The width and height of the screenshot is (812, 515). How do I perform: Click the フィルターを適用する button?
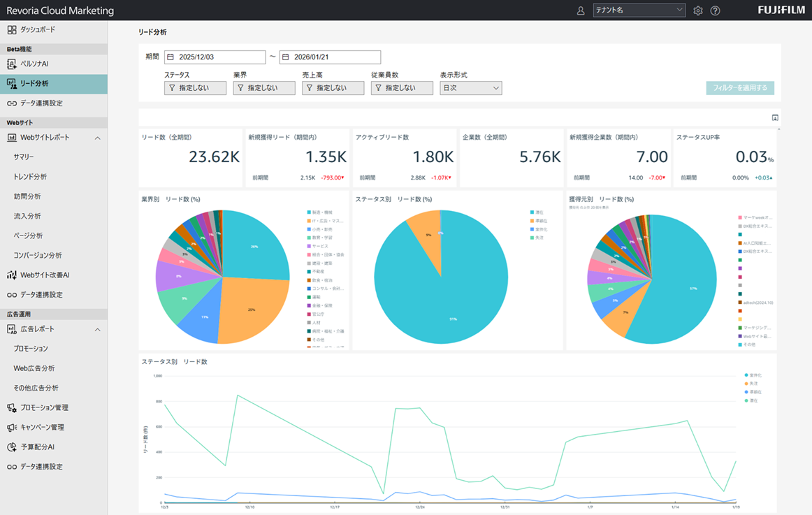pos(739,88)
